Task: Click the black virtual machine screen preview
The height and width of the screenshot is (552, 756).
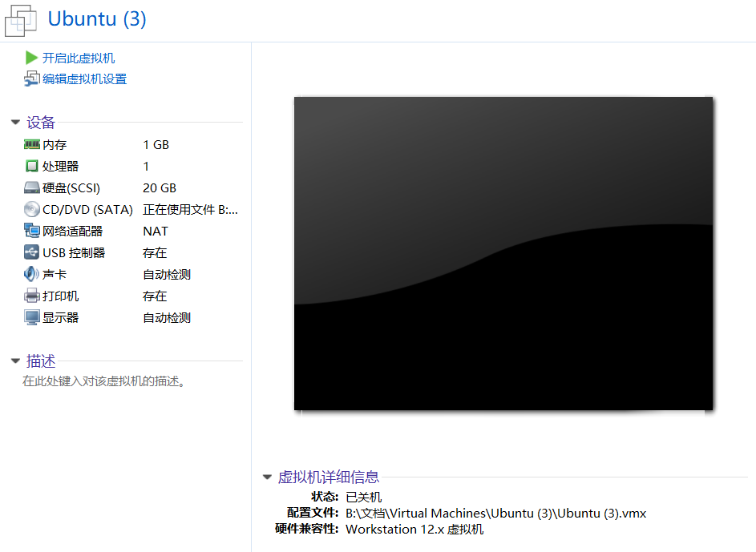Action: point(503,253)
